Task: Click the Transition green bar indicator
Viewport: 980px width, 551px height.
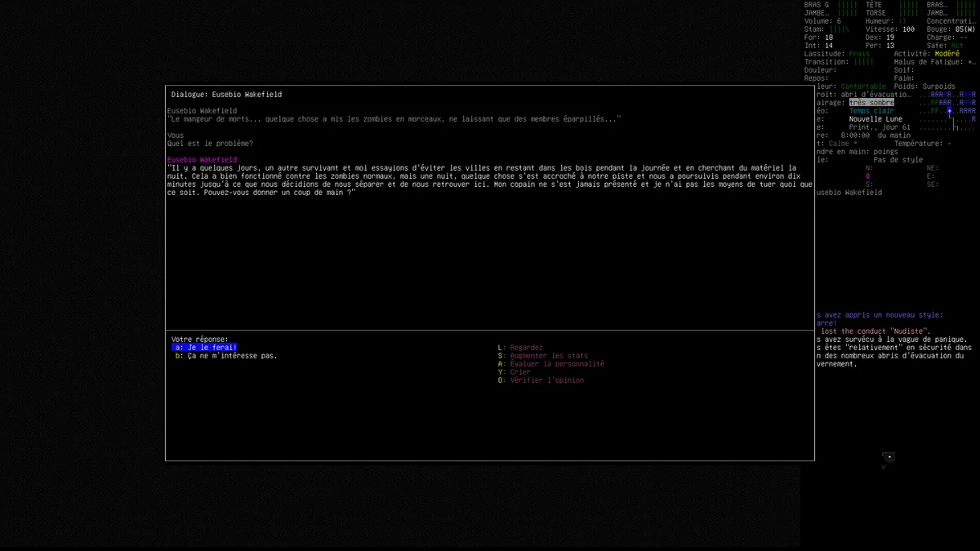Action: [x=863, y=62]
